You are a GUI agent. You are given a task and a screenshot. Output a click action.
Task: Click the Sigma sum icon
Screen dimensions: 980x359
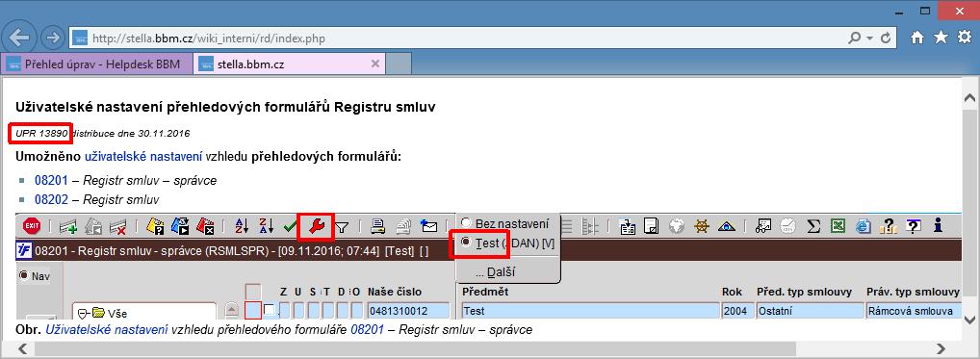click(813, 226)
